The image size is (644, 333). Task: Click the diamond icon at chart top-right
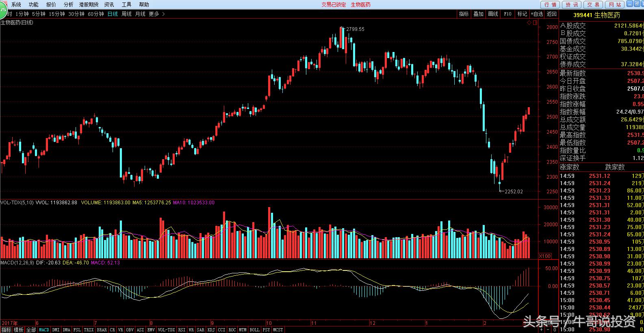tap(528, 23)
